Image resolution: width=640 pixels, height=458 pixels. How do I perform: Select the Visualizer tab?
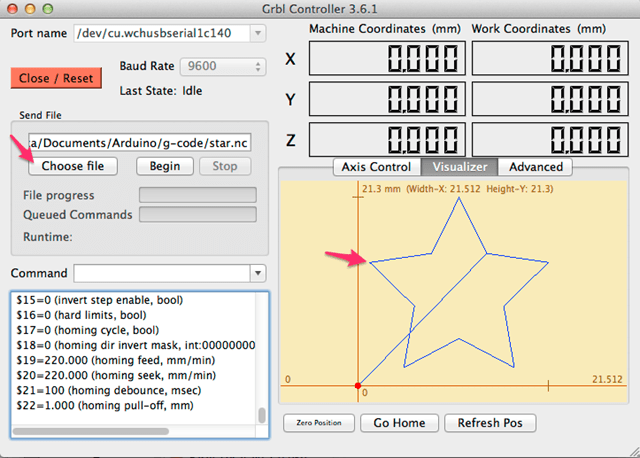(460, 167)
